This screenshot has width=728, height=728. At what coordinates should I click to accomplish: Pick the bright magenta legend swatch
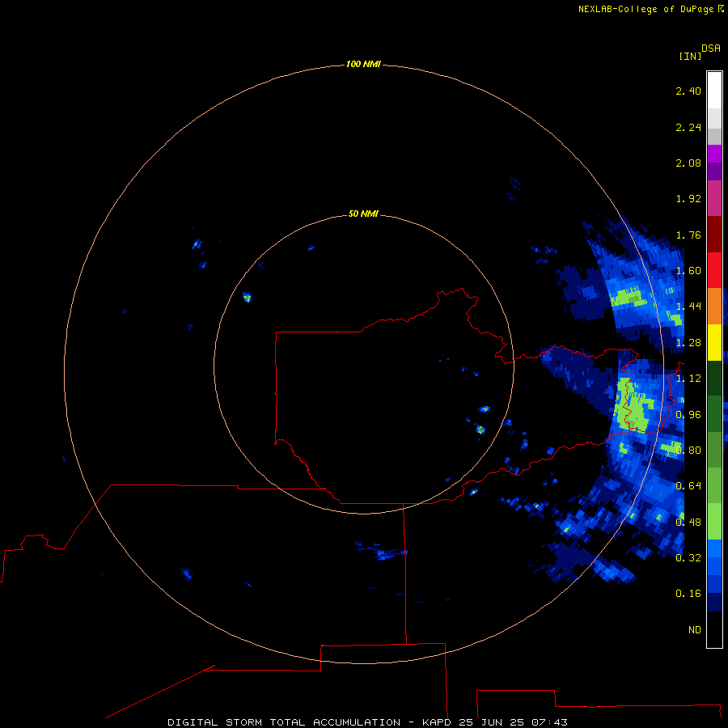tap(714, 154)
